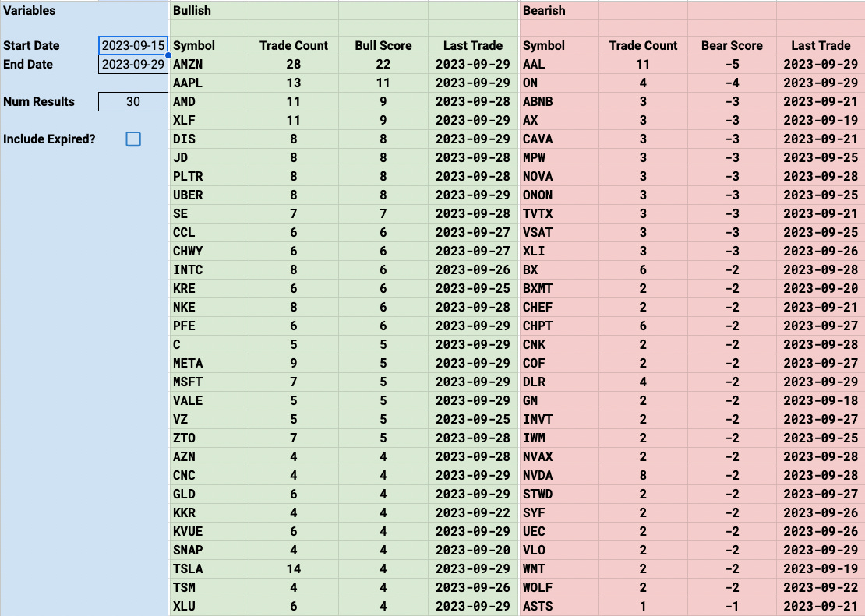Click the Bull Score column header
This screenshot has height=616, width=865.
pyautogui.click(x=383, y=46)
